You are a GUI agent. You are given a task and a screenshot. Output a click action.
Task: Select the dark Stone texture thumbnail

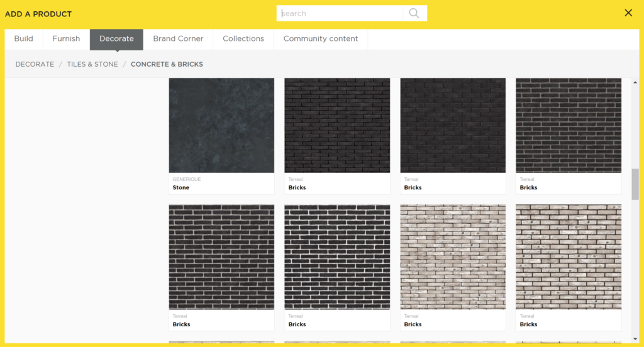[221, 125]
